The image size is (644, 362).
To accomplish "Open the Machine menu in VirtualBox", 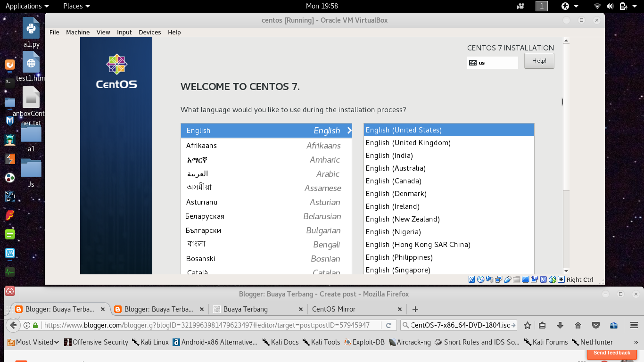I will click(78, 32).
